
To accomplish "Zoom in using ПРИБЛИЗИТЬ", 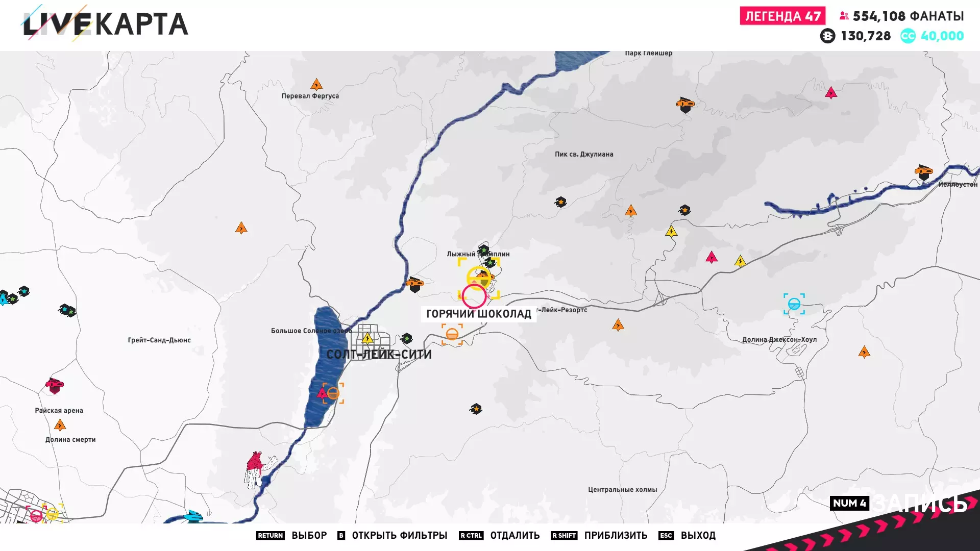I will click(616, 535).
